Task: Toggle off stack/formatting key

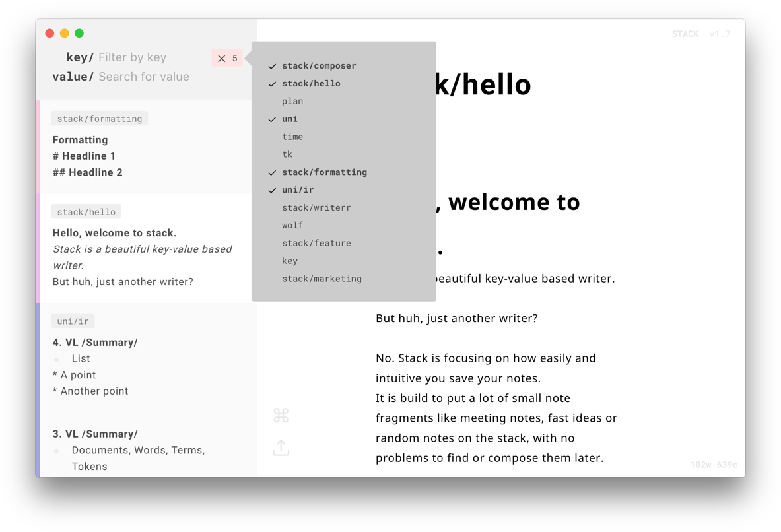Action: 324,172
